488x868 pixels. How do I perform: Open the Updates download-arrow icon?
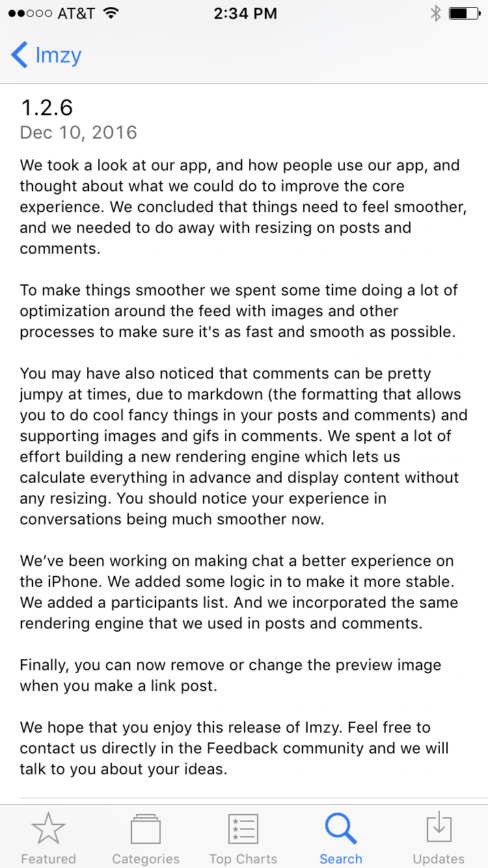439,829
